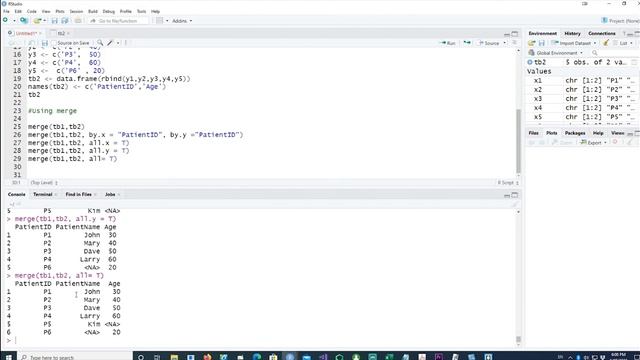Save script using source editor save icon
The height and width of the screenshot is (360, 640).
[45, 43]
